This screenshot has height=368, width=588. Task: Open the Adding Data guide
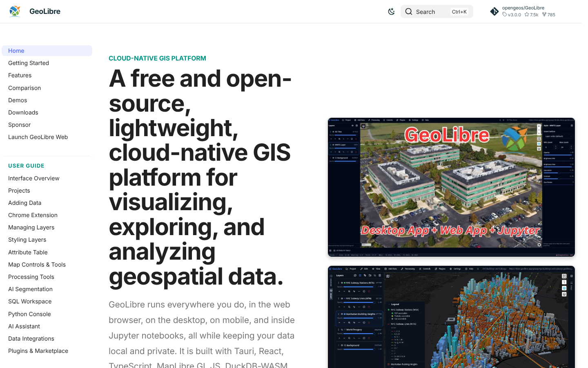point(25,203)
